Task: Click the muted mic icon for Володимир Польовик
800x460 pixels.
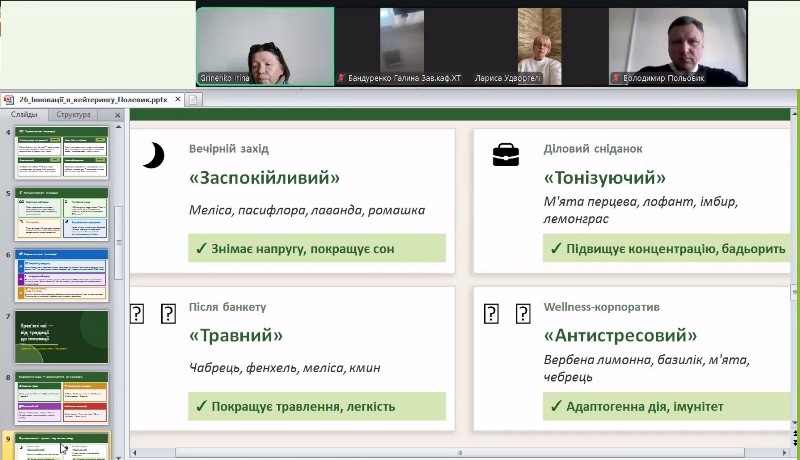Action: (616, 78)
